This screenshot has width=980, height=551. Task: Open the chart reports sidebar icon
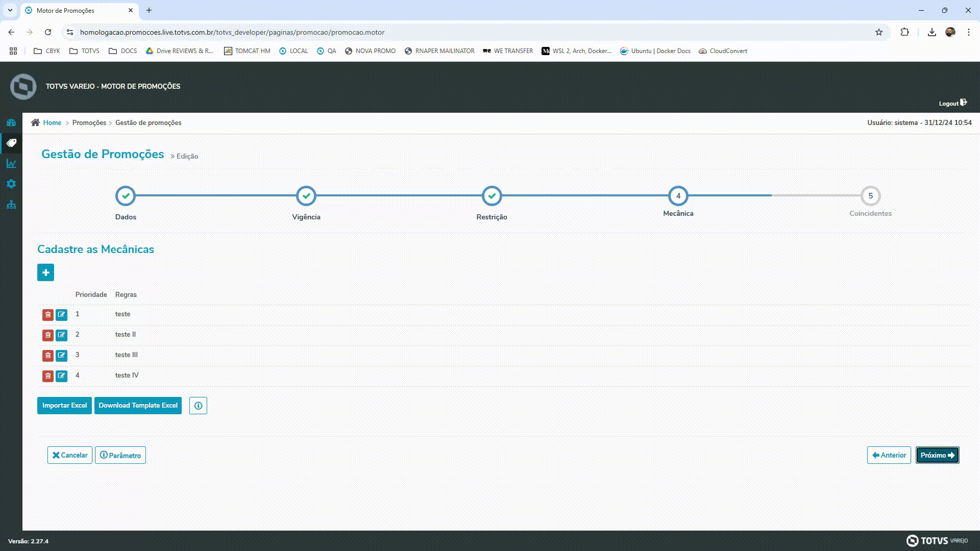point(11,164)
